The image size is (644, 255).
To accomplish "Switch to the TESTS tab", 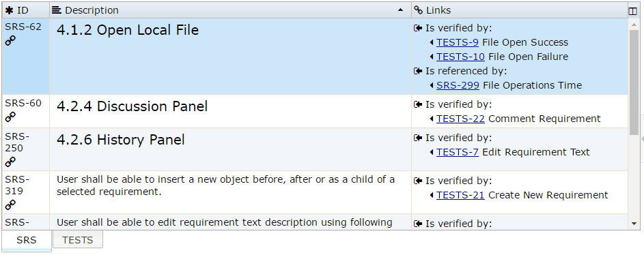I will pos(78,240).
